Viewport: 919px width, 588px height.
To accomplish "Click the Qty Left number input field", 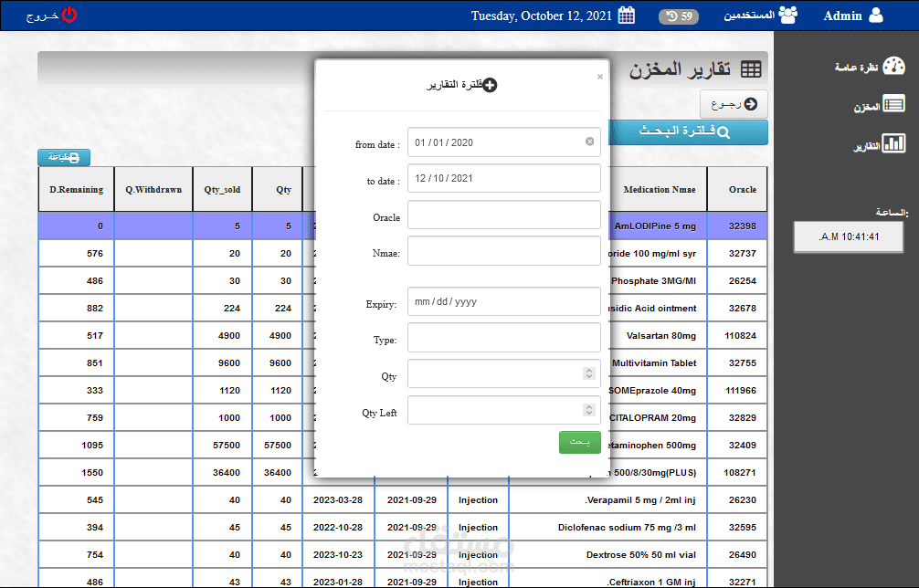I will coord(504,410).
